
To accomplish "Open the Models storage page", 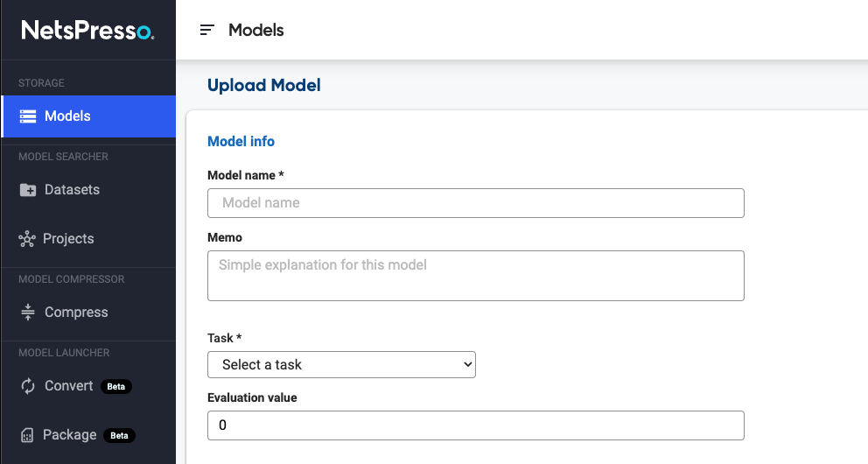I will click(x=67, y=116).
